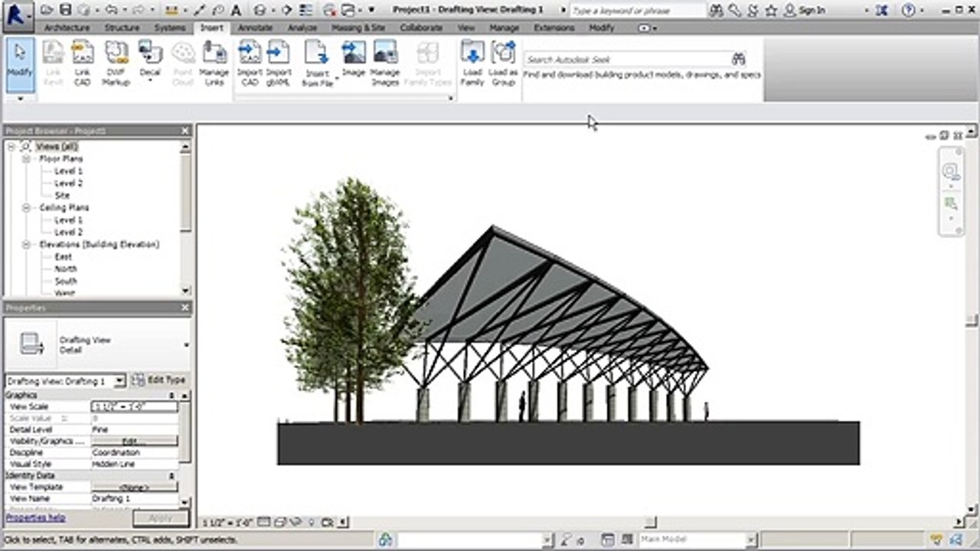This screenshot has height=551, width=980.
Task: Open Manage Links
Action: click(x=214, y=63)
